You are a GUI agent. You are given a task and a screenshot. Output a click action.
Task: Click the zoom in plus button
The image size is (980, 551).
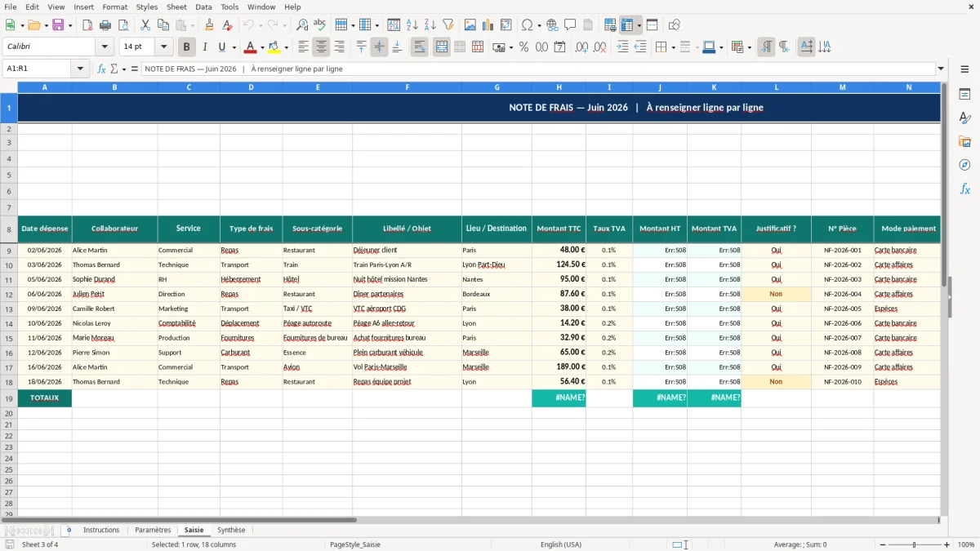pyautogui.click(x=947, y=544)
